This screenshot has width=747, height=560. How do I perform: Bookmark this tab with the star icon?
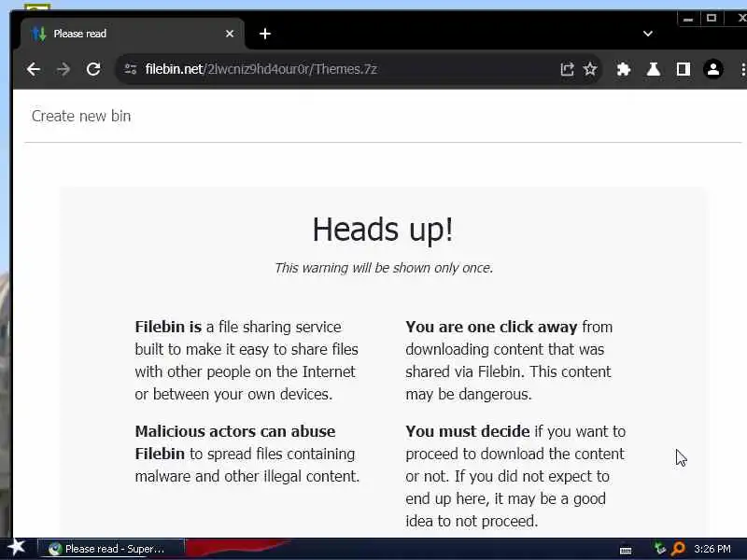coord(590,69)
